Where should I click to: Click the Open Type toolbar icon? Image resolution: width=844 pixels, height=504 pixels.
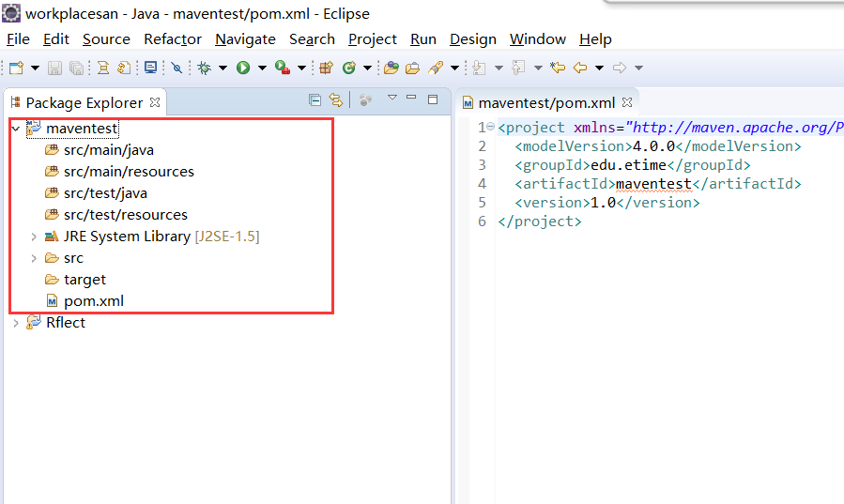pos(391,68)
